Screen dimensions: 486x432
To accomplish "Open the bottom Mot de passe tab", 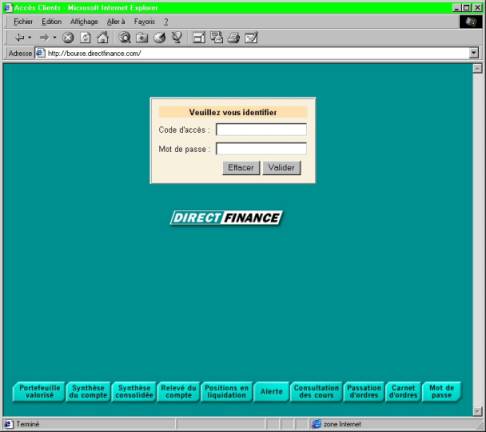I will (442, 392).
